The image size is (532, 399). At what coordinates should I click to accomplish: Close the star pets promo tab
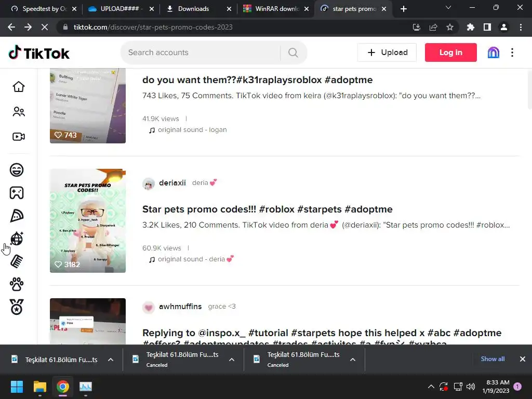(x=384, y=9)
